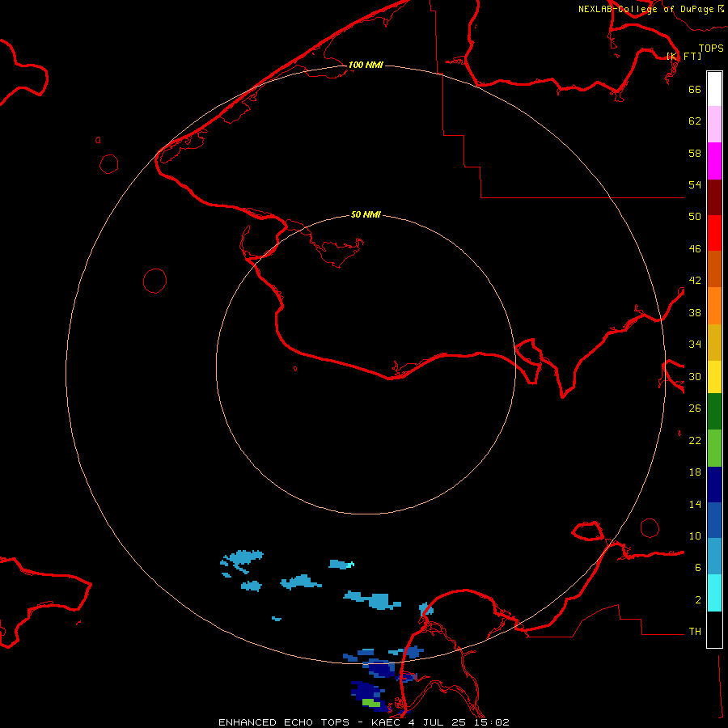Image resolution: width=728 pixels, height=728 pixels.
Task: Click the "10" legend value
Action: click(695, 536)
